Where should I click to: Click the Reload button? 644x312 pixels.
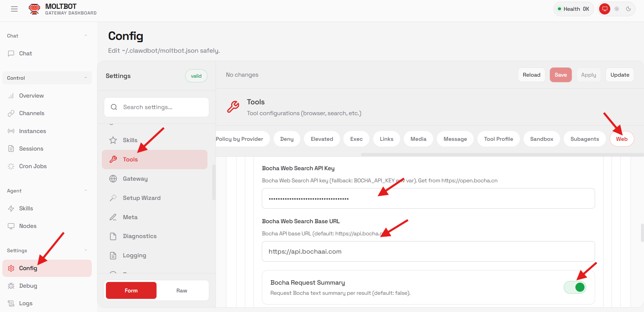point(531,75)
